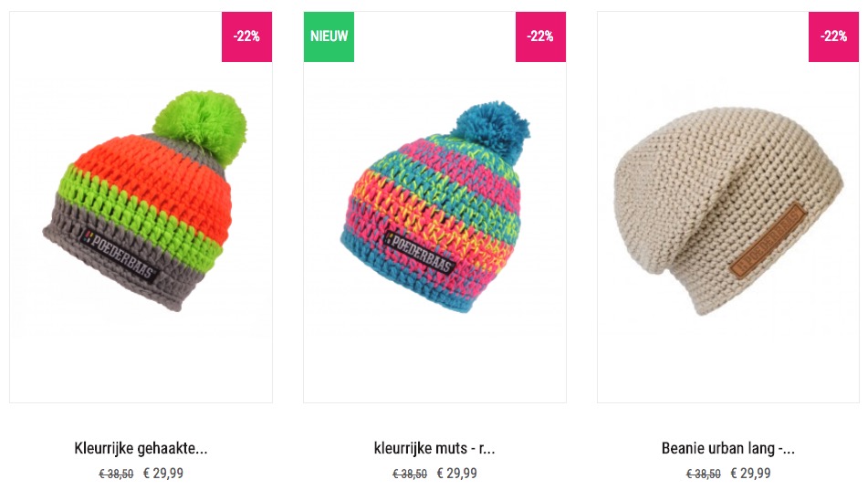Click the brown leather Poederbaas patch on the beanie

pyautogui.click(x=768, y=240)
